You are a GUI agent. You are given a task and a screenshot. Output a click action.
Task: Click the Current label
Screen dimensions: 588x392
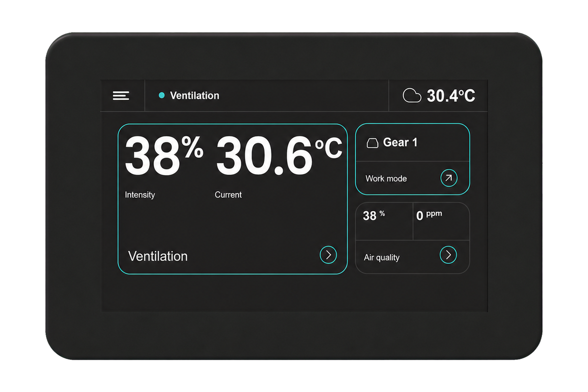point(228,195)
